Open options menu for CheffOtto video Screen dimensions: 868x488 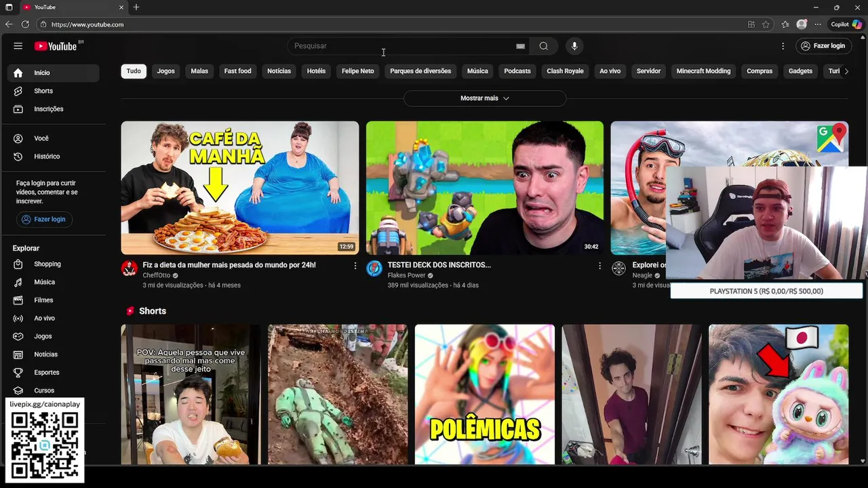point(355,266)
